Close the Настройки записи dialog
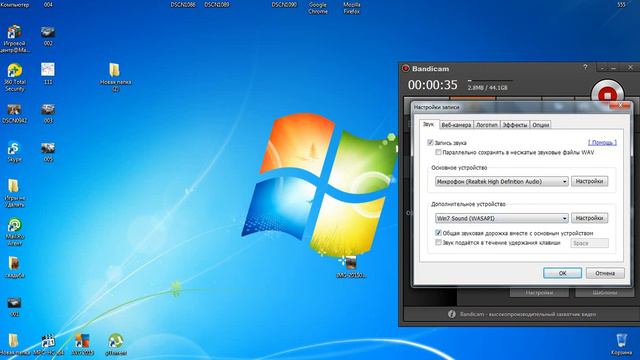 coord(620,105)
